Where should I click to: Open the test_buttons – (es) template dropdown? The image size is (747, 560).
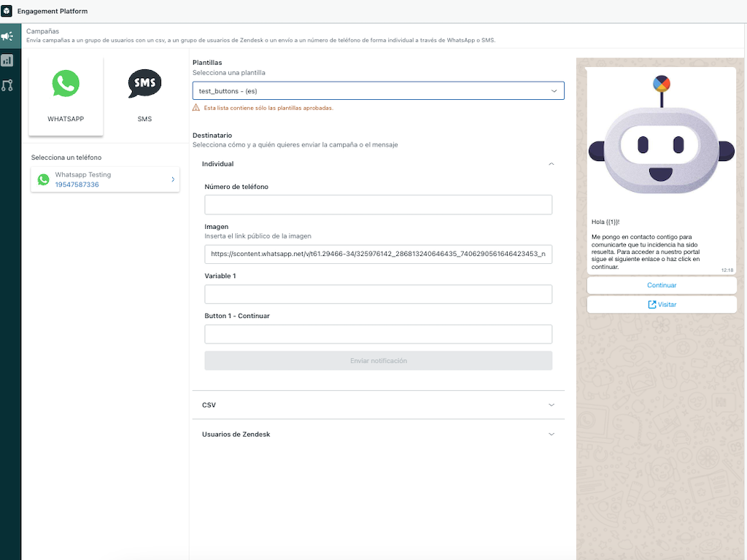pyautogui.click(x=378, y=90)
